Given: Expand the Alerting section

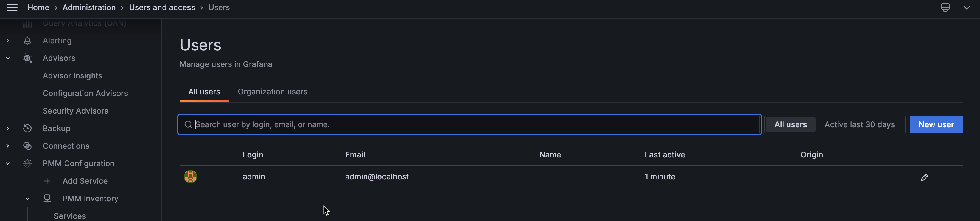Looking at the screenshot, I should [x=8, y=41].
